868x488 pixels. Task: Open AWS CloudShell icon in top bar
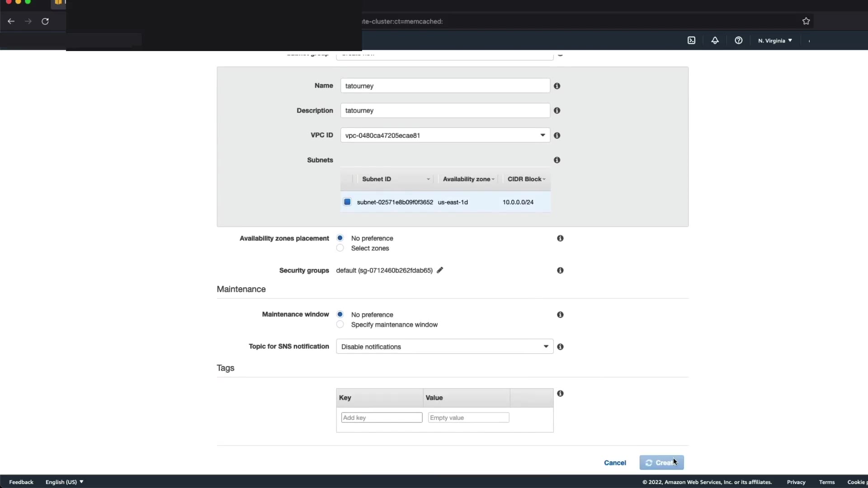[x=691, y=41]
